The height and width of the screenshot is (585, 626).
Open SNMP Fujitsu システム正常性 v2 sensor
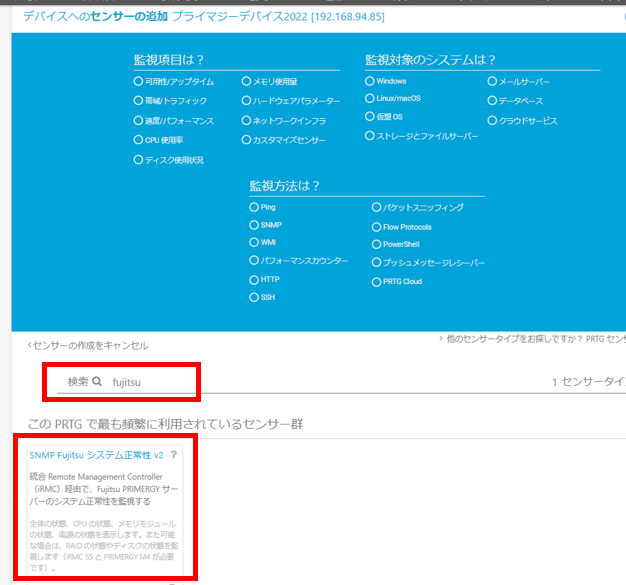(x=96, y=455)
